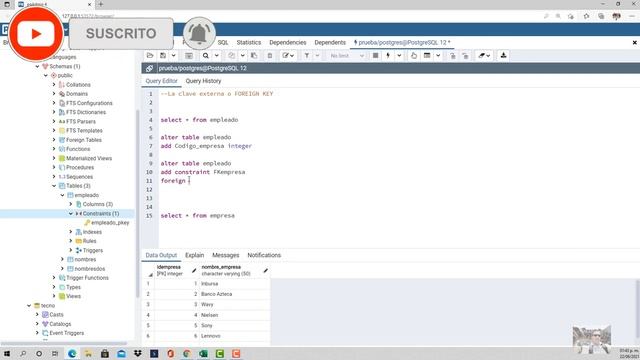Click Explain Analyze table icon

pyautogui.click(x=427, y=56)
